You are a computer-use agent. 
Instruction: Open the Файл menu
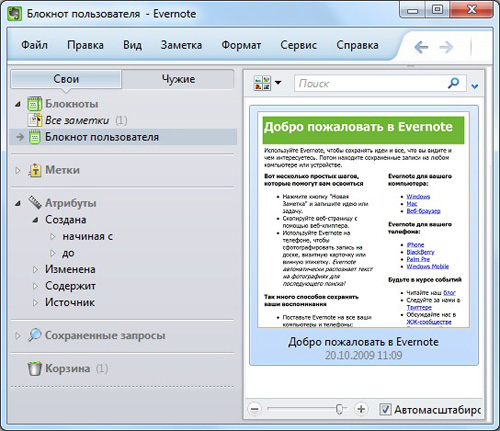click(34, 45)
